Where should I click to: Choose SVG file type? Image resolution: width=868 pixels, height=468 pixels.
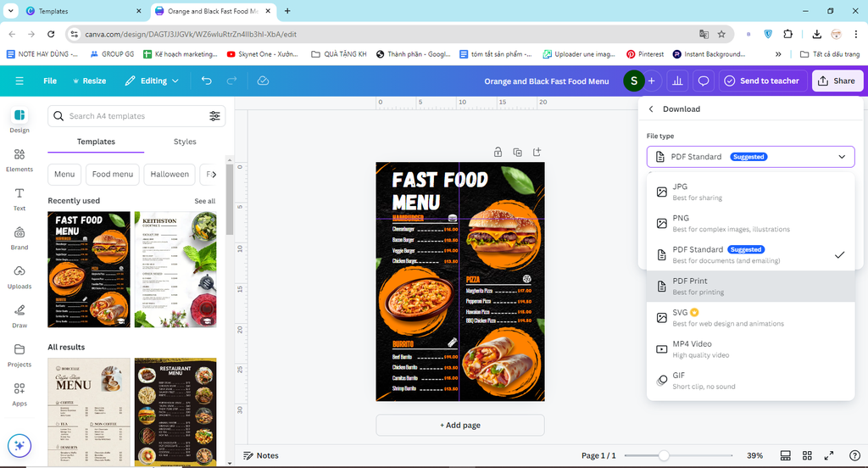coord(751,317)
